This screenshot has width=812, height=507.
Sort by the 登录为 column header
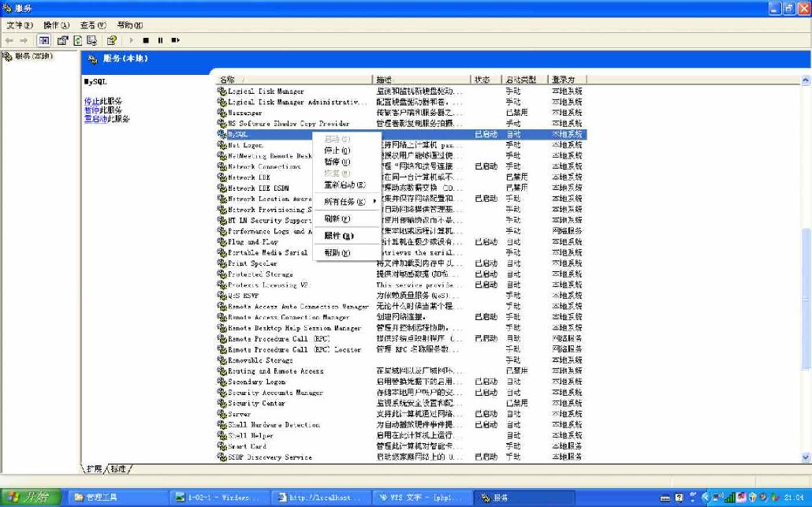(567, 80)
